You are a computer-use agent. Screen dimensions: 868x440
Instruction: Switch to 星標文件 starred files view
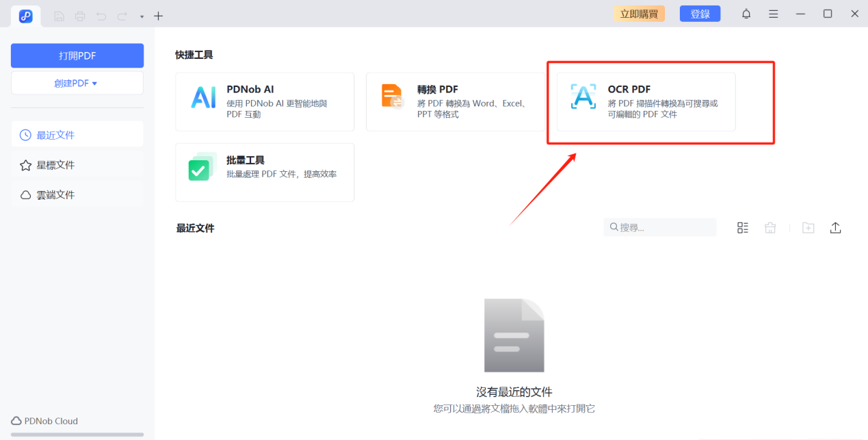point(77,164)
